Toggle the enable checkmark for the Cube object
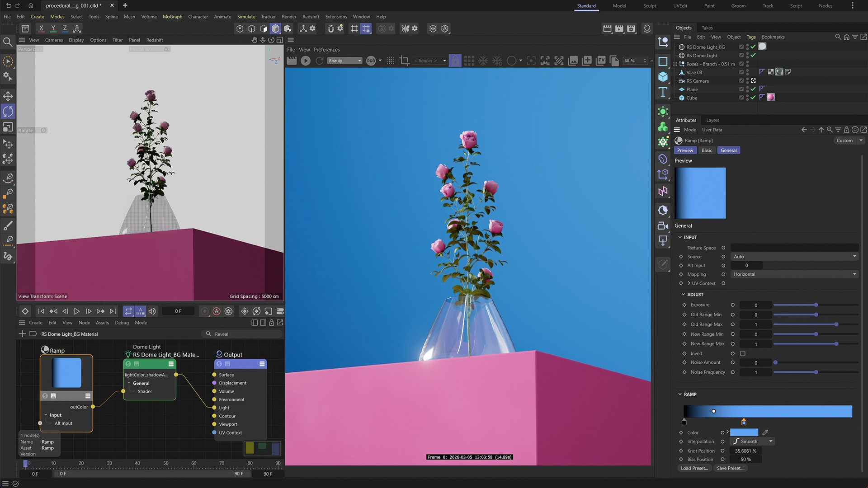 coord(753,98)
